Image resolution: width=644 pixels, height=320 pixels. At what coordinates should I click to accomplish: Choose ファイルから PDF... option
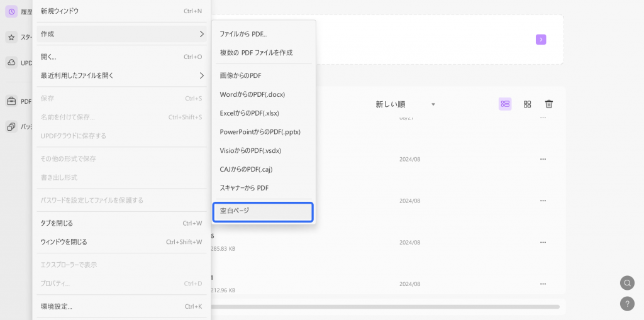click(264, 34)
